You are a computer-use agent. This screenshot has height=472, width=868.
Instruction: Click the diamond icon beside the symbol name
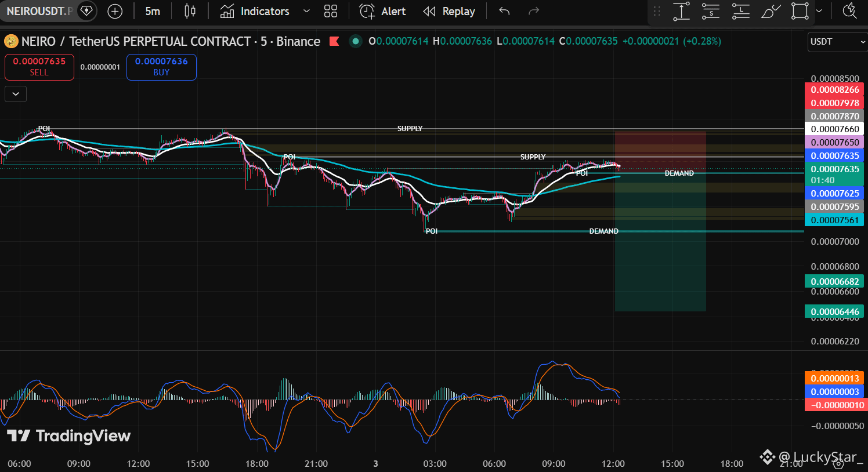tap(86, 11)
